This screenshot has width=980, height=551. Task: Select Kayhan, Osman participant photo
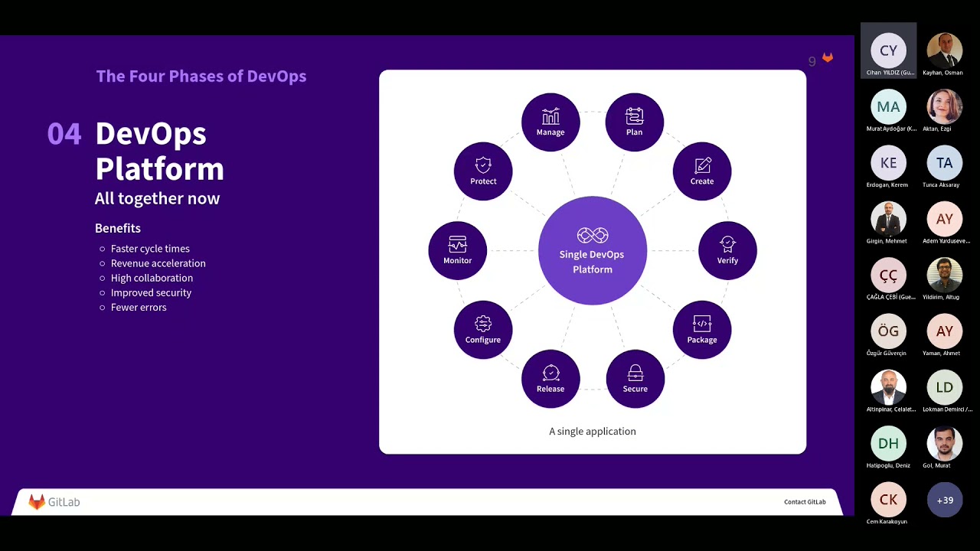pos(945,51)
